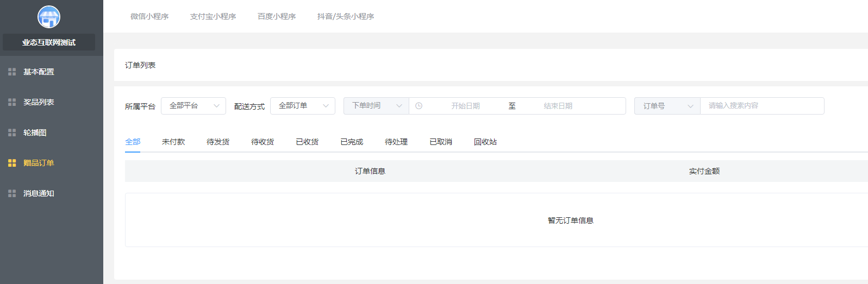Click the 暂无订单信息 empty message
868x284 pixels.
(571, 220)
